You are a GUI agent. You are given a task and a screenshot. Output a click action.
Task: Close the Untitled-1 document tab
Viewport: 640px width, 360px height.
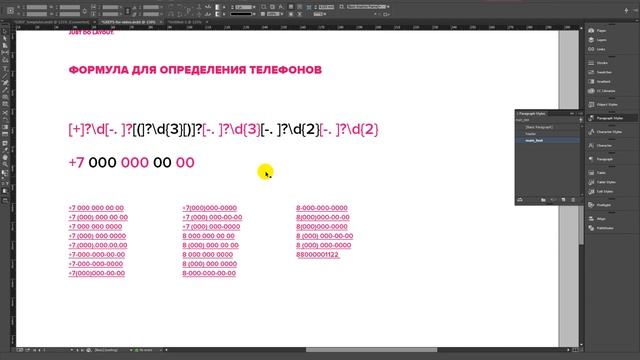click(207, 22)
